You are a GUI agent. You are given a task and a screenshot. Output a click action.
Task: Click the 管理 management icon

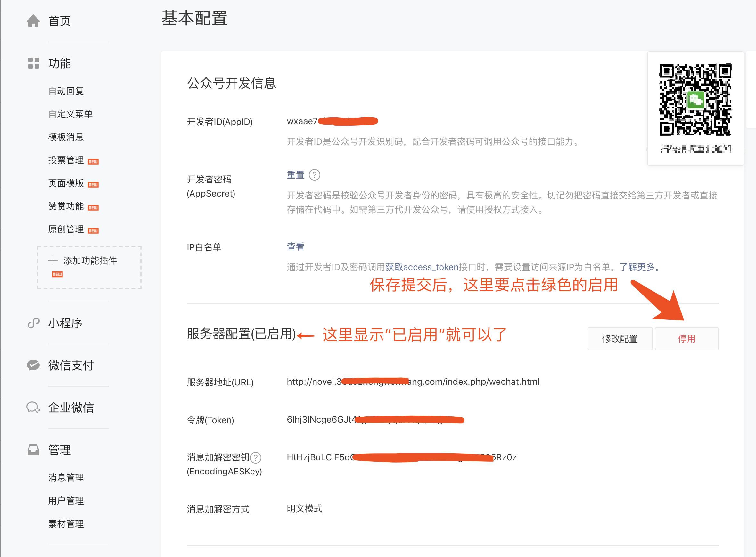tap(33, 449)
